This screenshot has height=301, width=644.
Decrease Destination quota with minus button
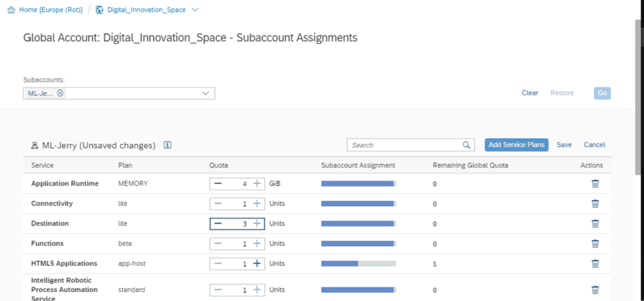click(x=218, y=224)
